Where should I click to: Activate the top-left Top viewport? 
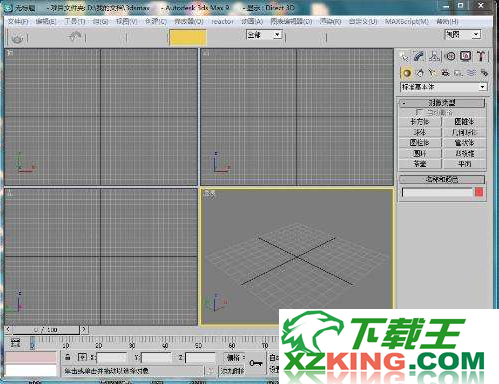click(x=101, y=117)
